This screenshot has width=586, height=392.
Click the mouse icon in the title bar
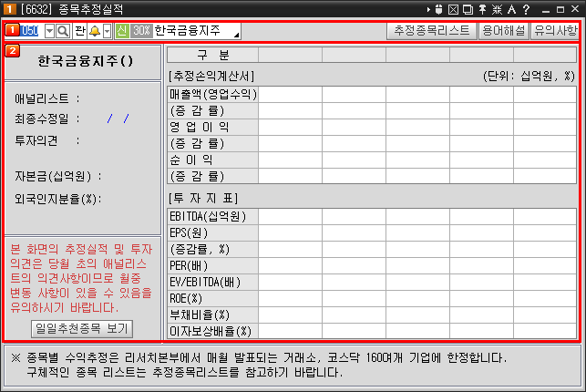(439, 9)
